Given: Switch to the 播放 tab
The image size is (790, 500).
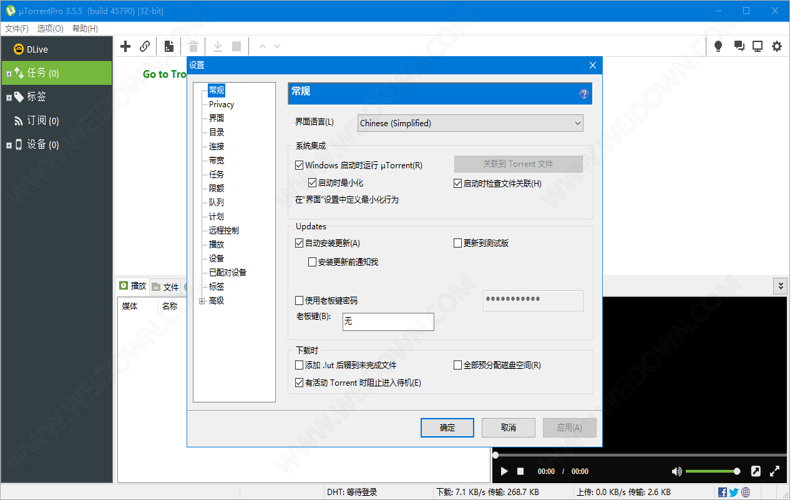Looking at the screenshot, I should click(133, 286).
